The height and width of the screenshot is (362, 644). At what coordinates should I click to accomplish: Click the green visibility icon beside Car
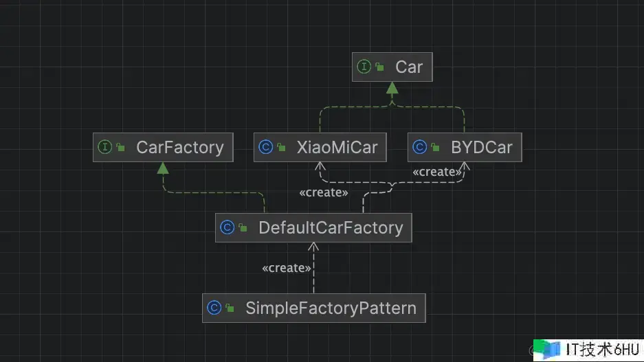(x=379, y=67)
